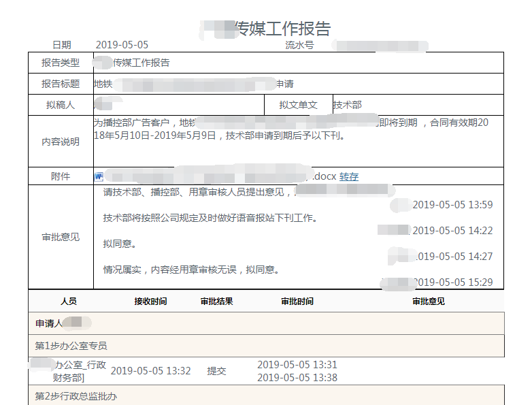Click the 附件 row label

click(61, 176)
